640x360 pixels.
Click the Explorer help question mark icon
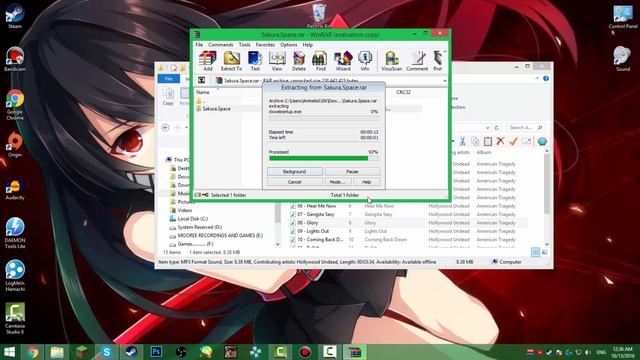(x=546, y=78)
